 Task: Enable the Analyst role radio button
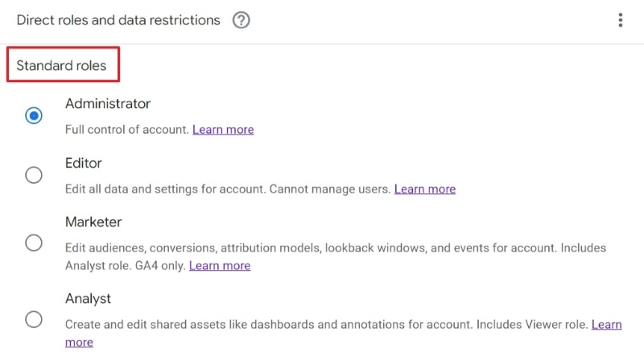pyautogui.click(x=34, y=319)
